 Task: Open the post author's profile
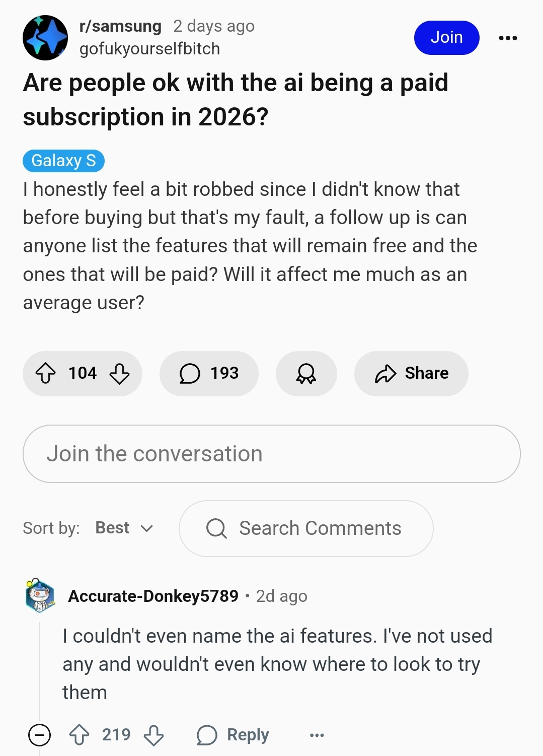pyautogui.click(x=149, y=49)
